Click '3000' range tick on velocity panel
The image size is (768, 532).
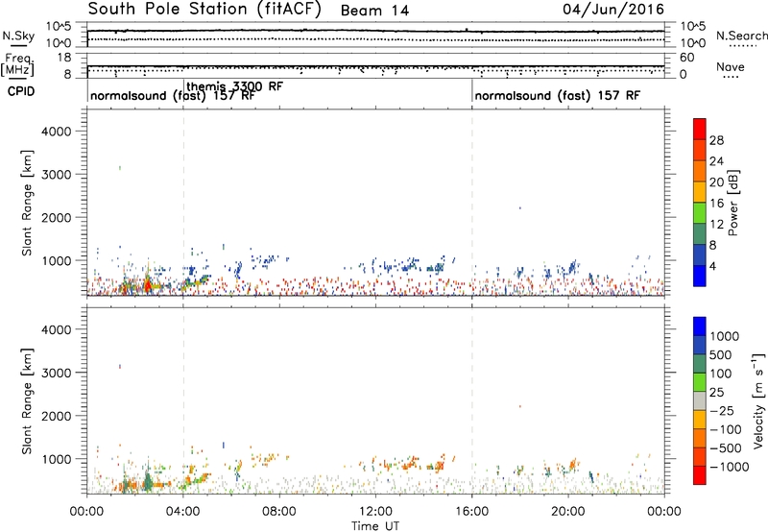(56, 373)
